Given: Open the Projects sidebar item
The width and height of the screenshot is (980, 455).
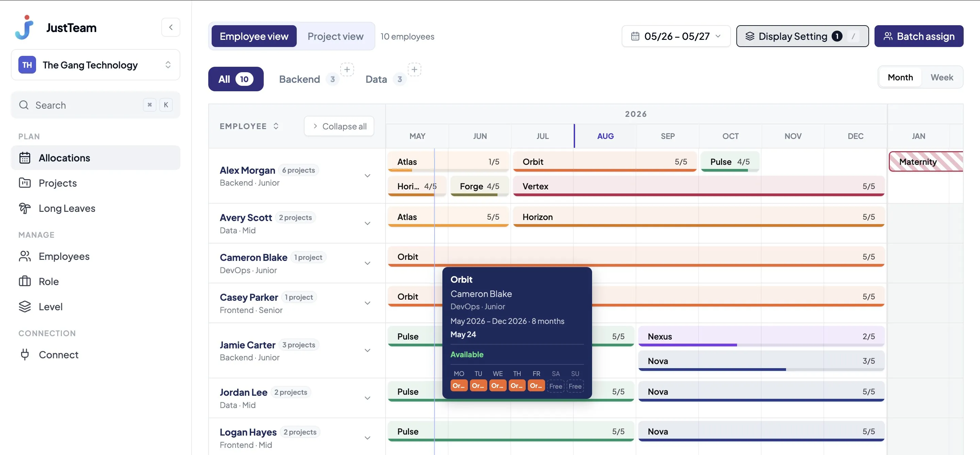Looking at the screenshot, I should [x=96, y=183].
